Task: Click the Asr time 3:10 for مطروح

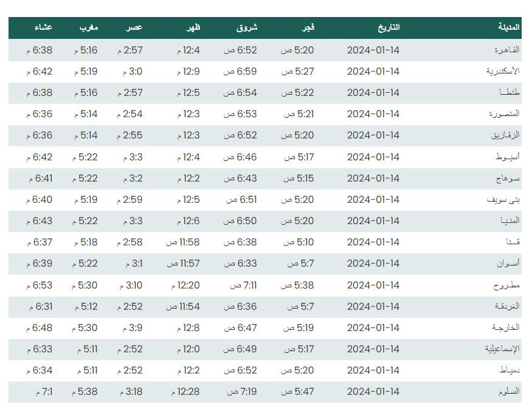Action: click(x=131, y=286)
